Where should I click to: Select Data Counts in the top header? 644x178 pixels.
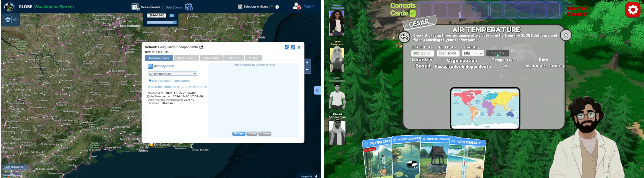point(173,7)
